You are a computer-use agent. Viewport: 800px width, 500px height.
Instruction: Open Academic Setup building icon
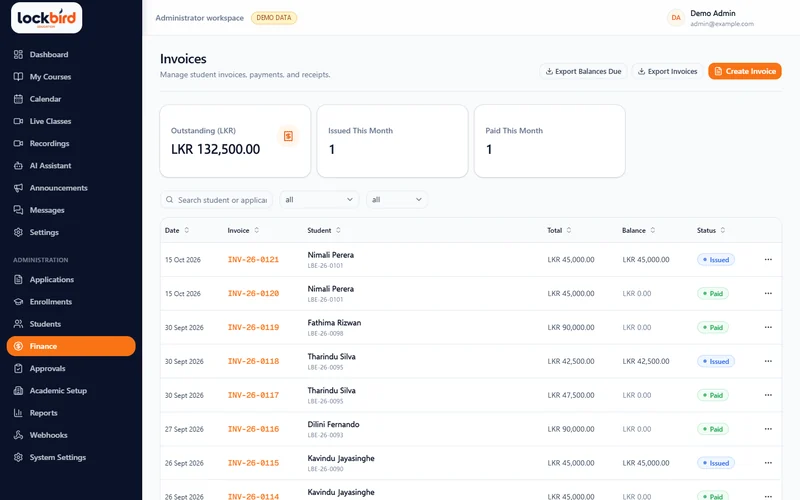pos(18,390)
